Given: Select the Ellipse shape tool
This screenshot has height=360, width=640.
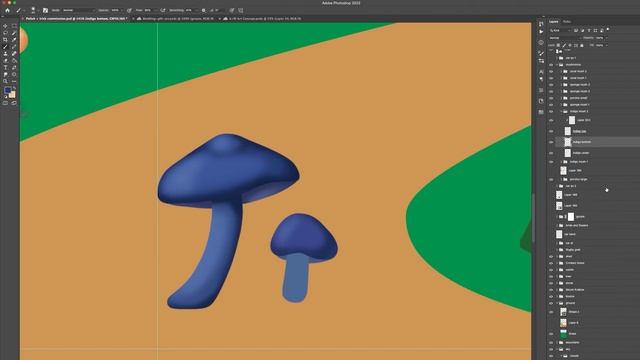Looking at the screenshot, I should (14, 74).
